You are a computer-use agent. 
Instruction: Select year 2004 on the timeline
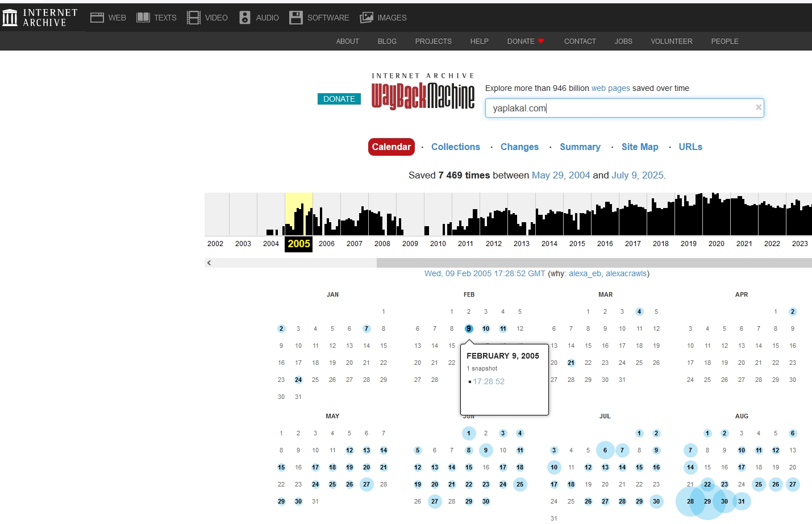271,243
